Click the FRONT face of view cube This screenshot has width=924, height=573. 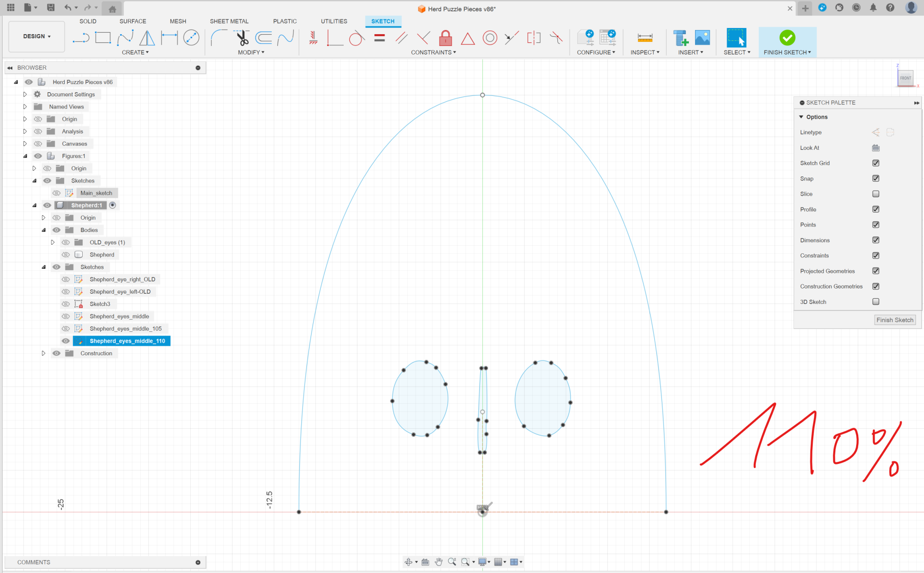click(905, 78)
